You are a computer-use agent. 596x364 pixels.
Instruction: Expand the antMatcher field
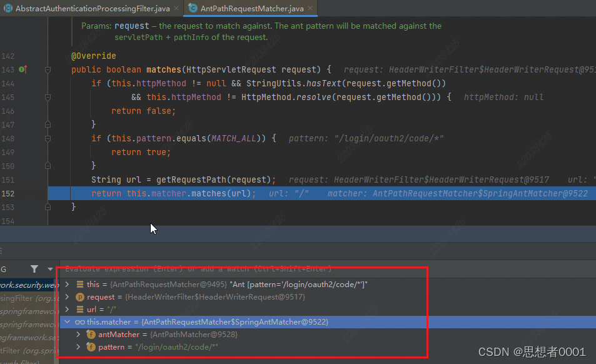(x=78, y=335)
